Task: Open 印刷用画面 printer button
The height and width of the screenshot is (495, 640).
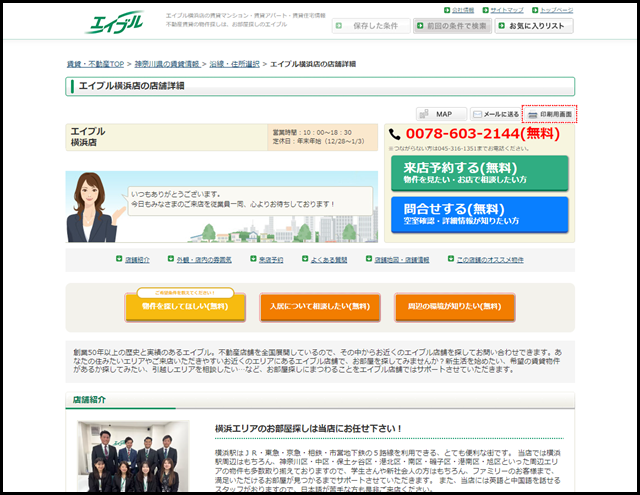Action: coord(549,114)
